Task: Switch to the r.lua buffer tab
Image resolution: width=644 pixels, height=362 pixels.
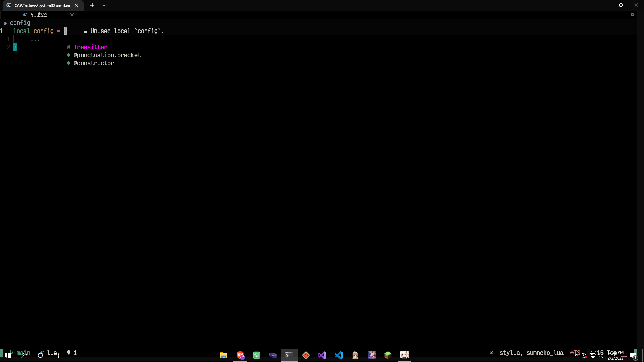Action: pyautogui.click(x=38, y=15)
